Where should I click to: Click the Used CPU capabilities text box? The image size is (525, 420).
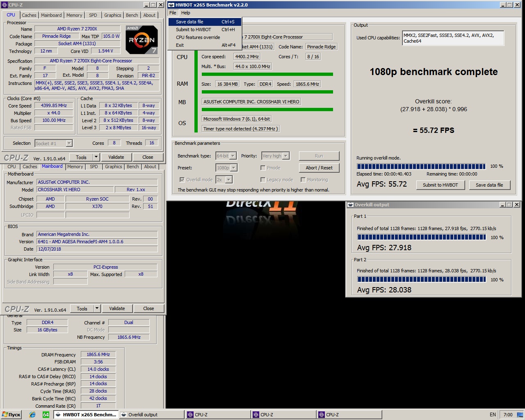(453, 38)
